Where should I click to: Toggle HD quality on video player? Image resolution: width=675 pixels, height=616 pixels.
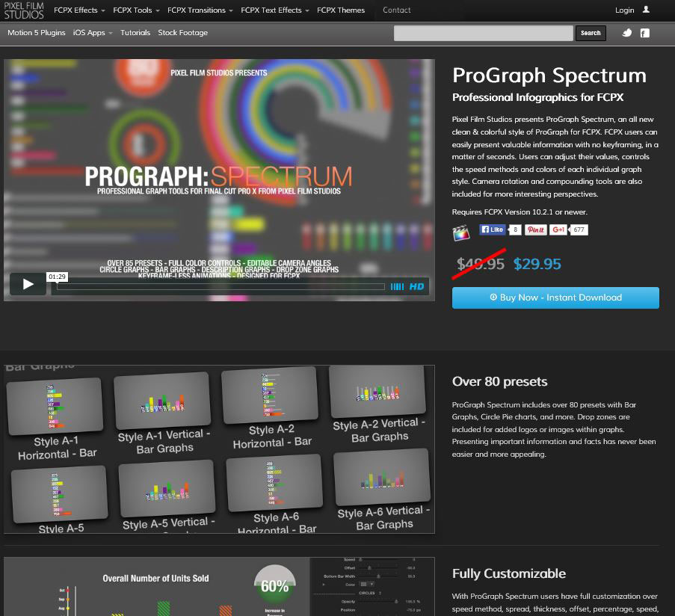(416, 286)
